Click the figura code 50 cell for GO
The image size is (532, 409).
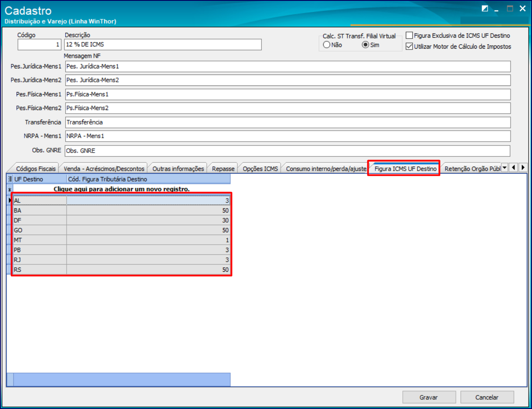pyautogui.click(x=148, y=230)
